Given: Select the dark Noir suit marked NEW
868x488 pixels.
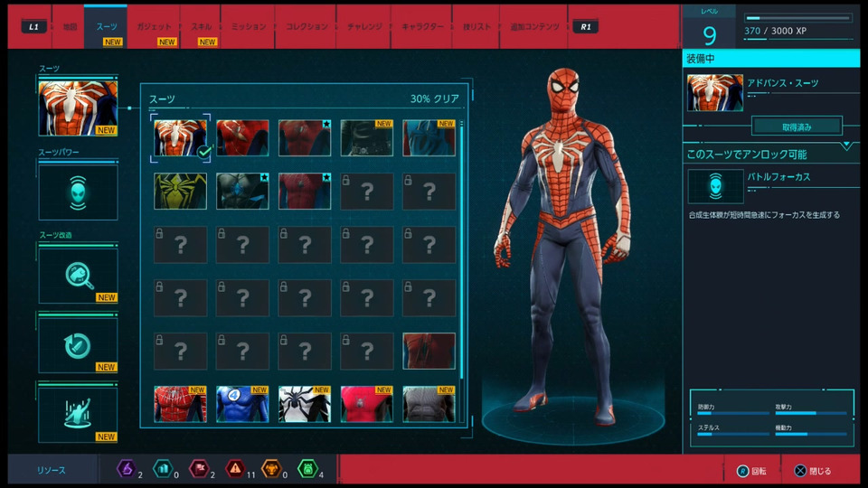Looking at the screenshot, I should coord(366,137).
